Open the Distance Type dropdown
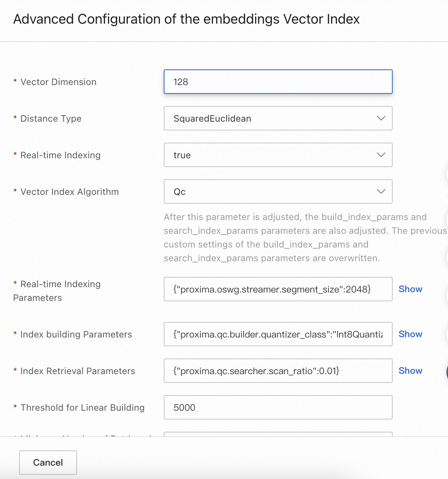 (278, 118)
